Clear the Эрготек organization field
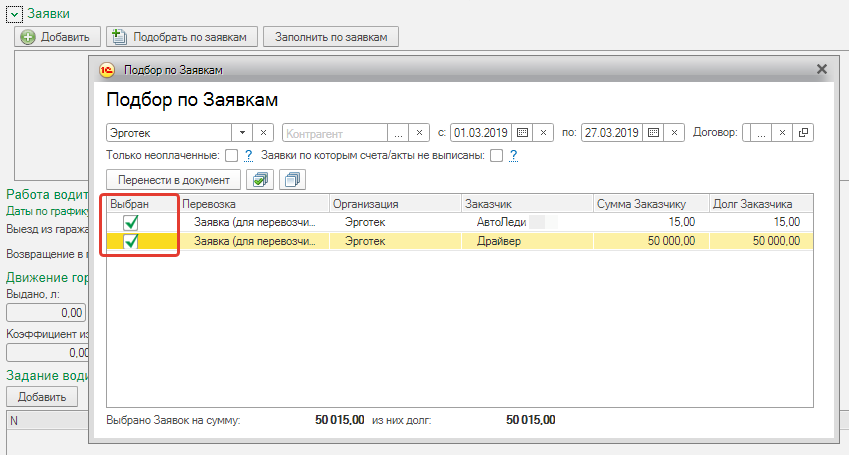This screenshot has width=849, height=455. [x=263, y=133]
